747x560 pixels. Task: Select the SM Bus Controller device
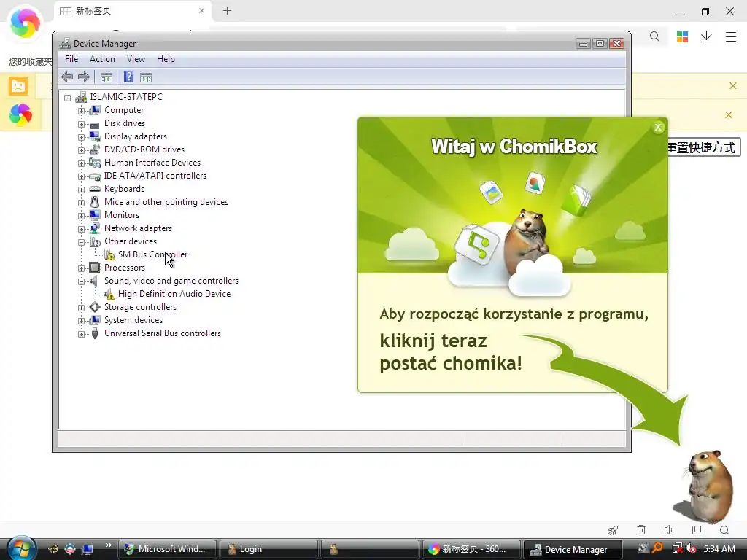pyautogui.click(x=153, y=254)
